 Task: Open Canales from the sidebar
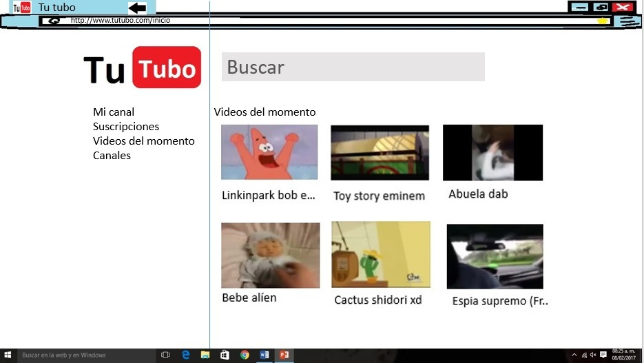112,155
